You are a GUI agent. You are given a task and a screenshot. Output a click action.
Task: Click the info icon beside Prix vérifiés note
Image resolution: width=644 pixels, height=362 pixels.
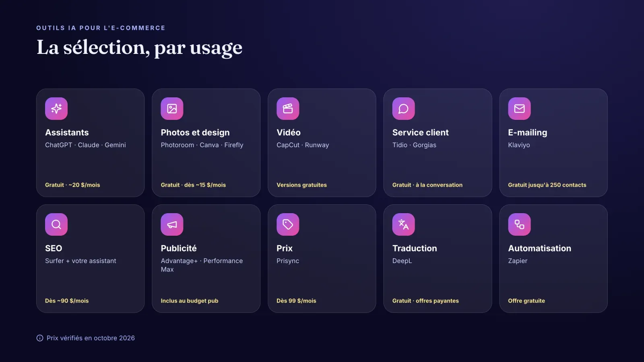[x=40, y=338]
